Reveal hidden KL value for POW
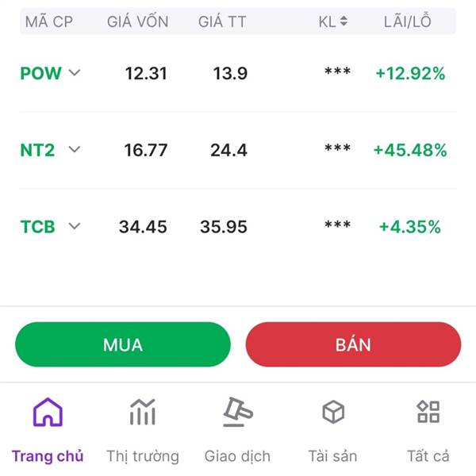Screen dimensions: 476x476 [337, 74]
